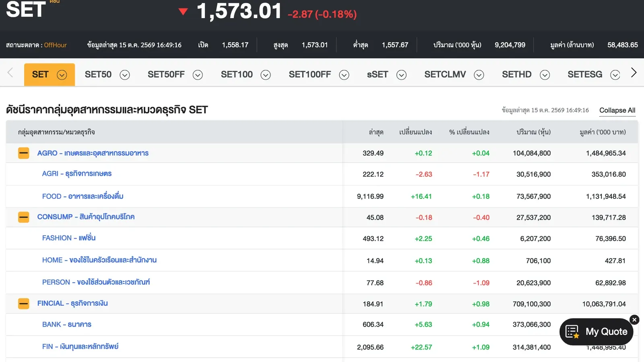Open dropdown chevron next to SET50
644x362 pixels.
point(125,75)
